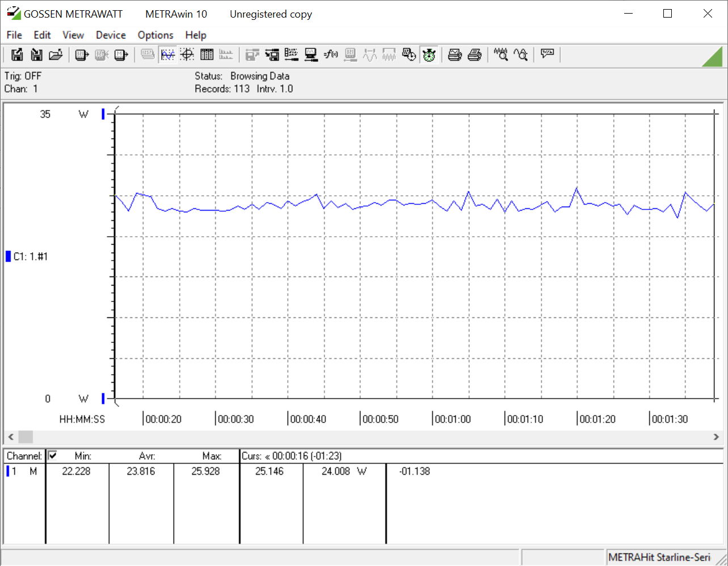The height and width of the screenshot is (566, 728).
Task: Click the METRAHit Starline-Seri status bar entry
Action: 659,557
